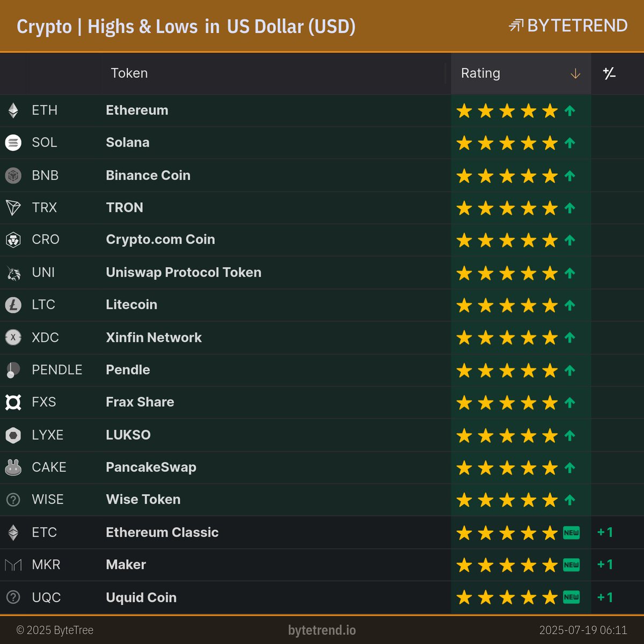Click the Binance Coin token name
The width and height of the screenshot is (644, 644).
pos(148,175)
